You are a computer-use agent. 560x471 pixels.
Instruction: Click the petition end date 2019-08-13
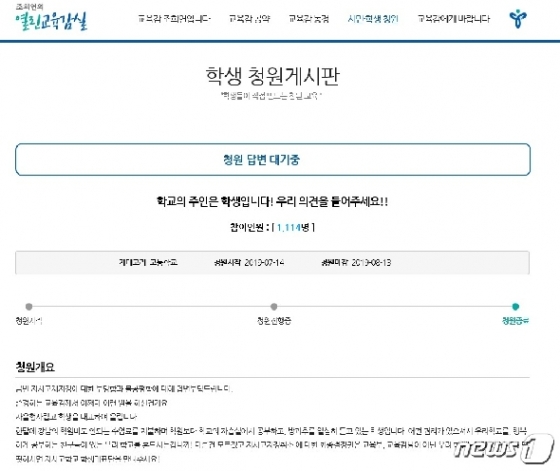371,263
